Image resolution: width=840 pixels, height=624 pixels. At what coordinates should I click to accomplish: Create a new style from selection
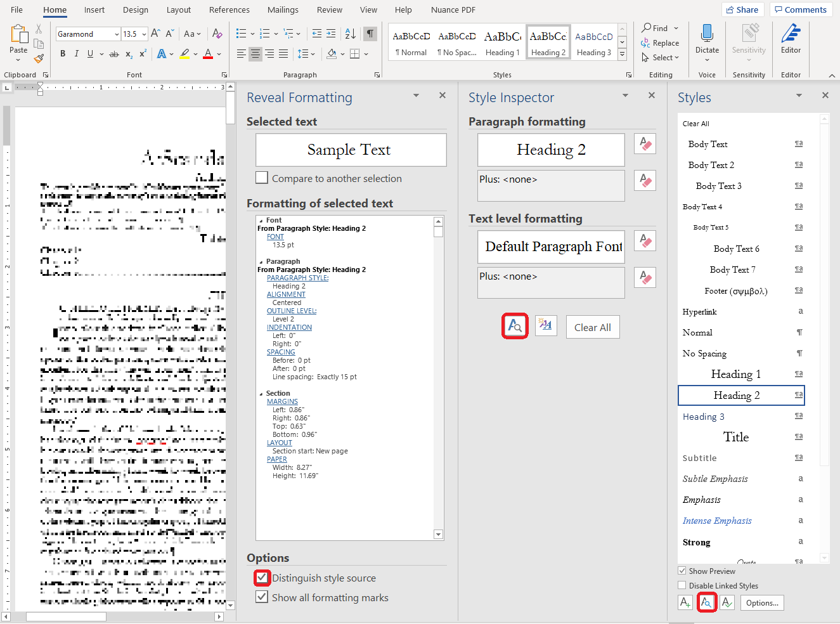click(685, 602)
